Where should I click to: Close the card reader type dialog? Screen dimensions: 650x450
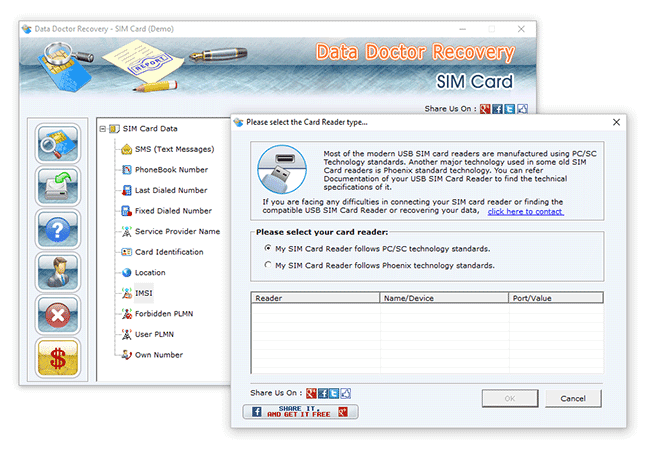616,122
